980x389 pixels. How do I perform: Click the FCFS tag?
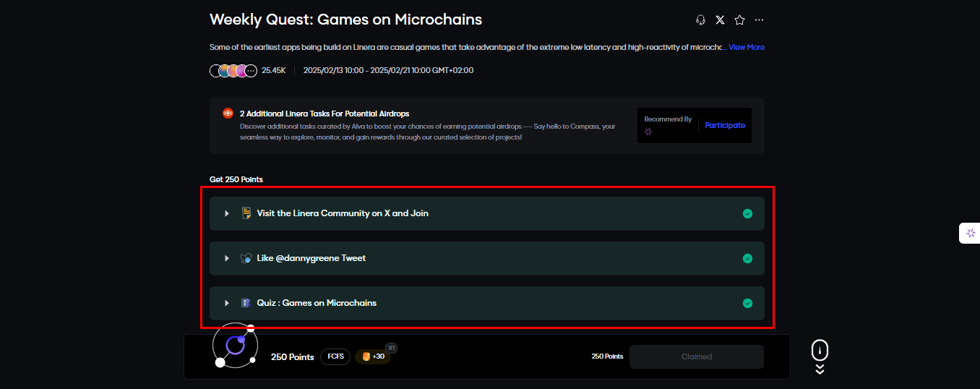(335, 356)
